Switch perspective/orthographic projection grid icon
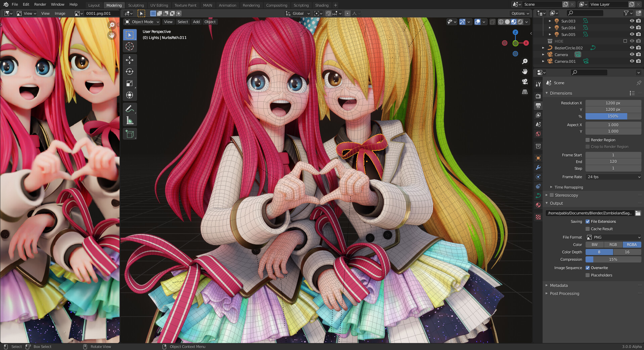This screenshot has width=644, height=350. click(525, 92)
